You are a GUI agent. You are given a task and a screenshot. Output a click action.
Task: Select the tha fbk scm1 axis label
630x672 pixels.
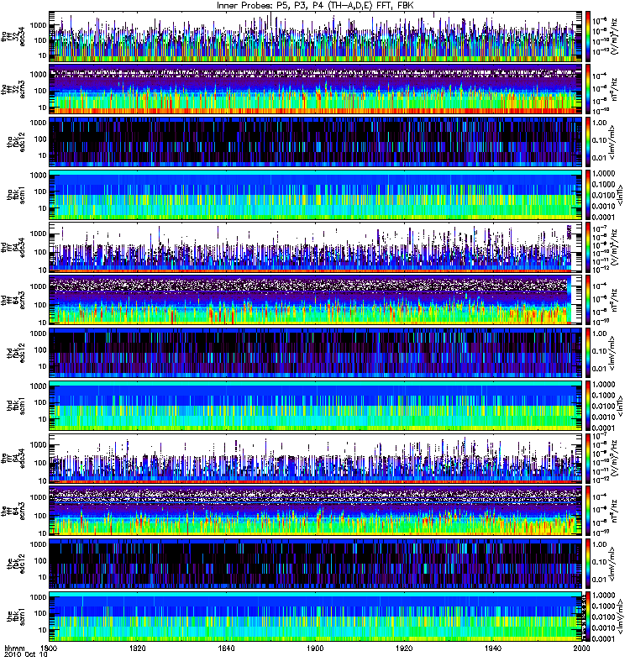coord(16,195)
